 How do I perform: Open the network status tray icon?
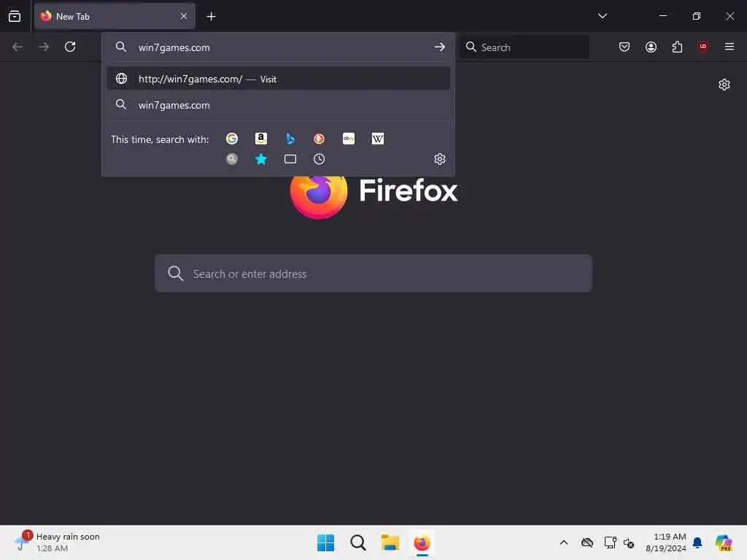(610, 542)
